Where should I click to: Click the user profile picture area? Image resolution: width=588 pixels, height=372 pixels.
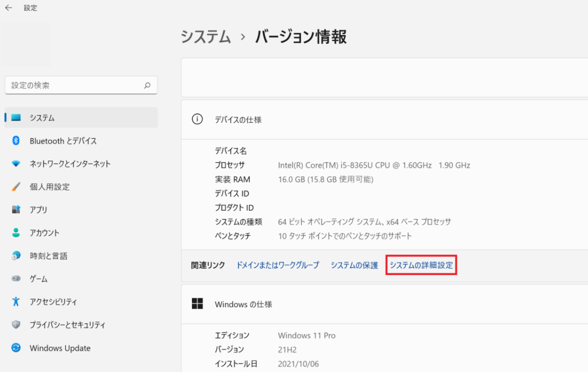pos(25,44)
